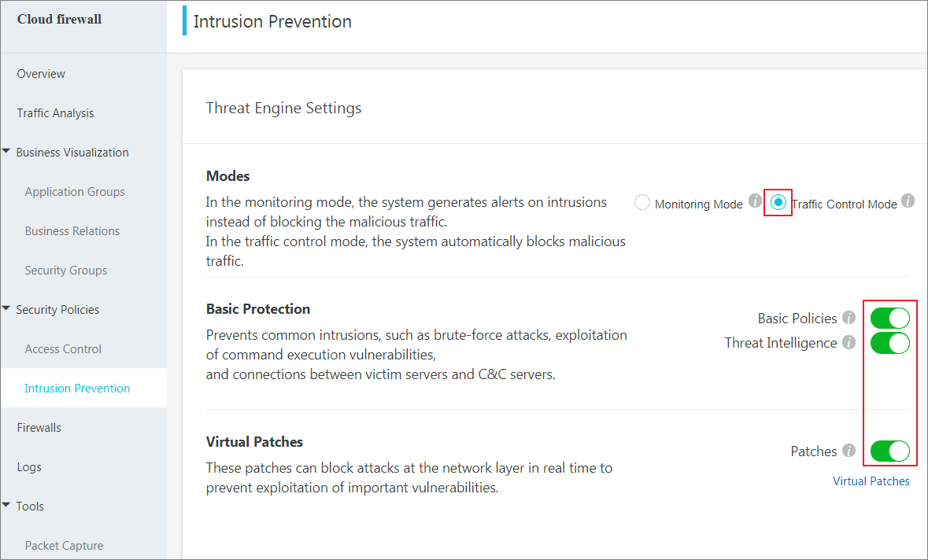The width and height of the screenshot is (928, 560).
Task: Turn off the Threat Intelligence switch
Action: point(890,343)
